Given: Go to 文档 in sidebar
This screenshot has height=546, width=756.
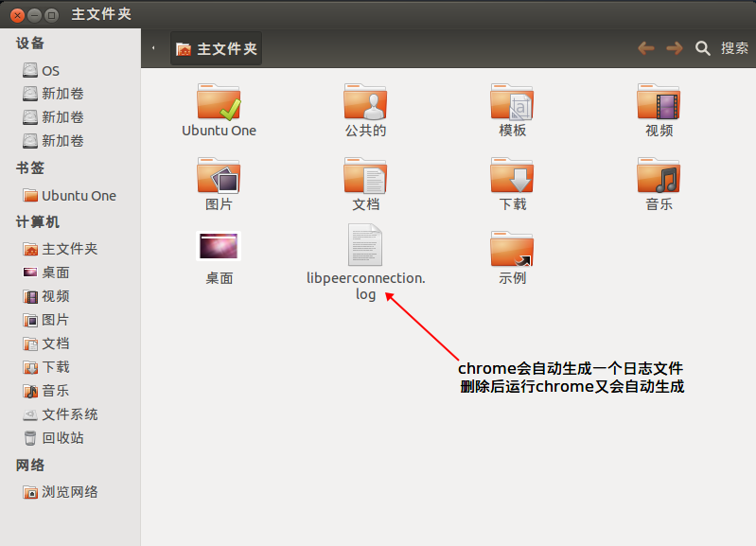Looking at the screenshot, I should click(x=46, y=343).
